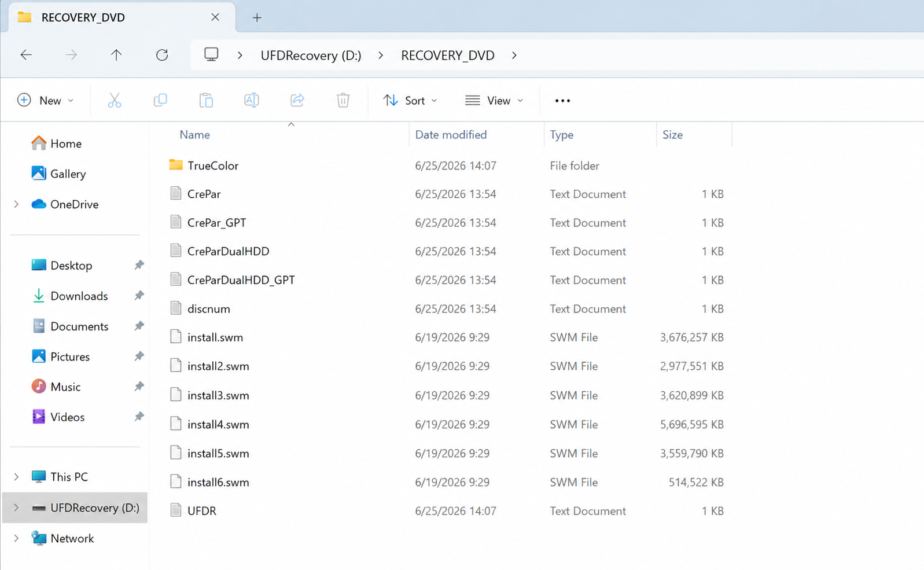This screenshot has width=924, height=570.
Task: Click RECOVERY_DVD breadcrumb in address bar
Action: [x=448, y=56]
